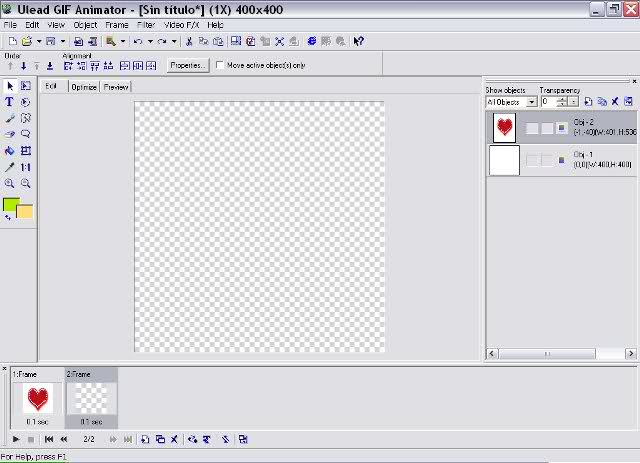Click the 1:1 actual size tool
Screen dimensions: 640x463
click(x=26, y=167)
